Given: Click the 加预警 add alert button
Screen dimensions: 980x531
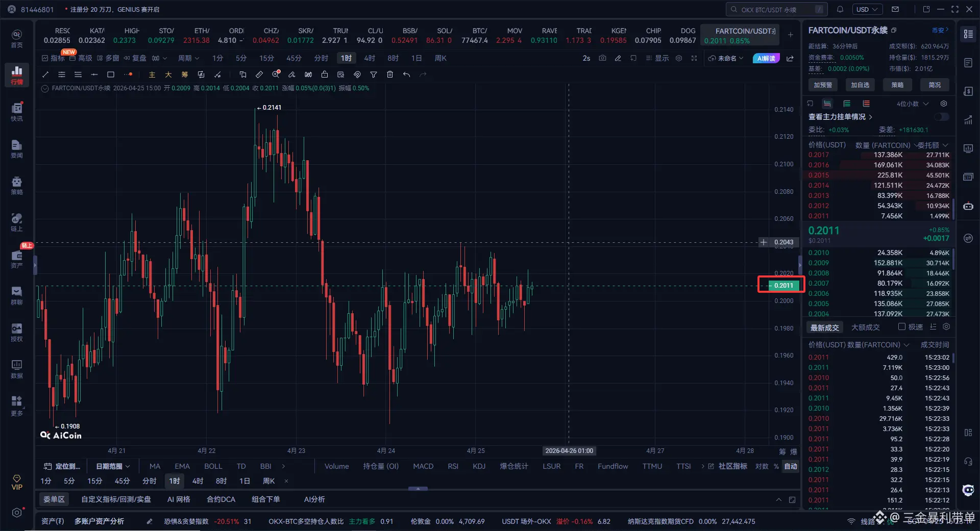Looking at the screenshot, I should coord(823,85).
